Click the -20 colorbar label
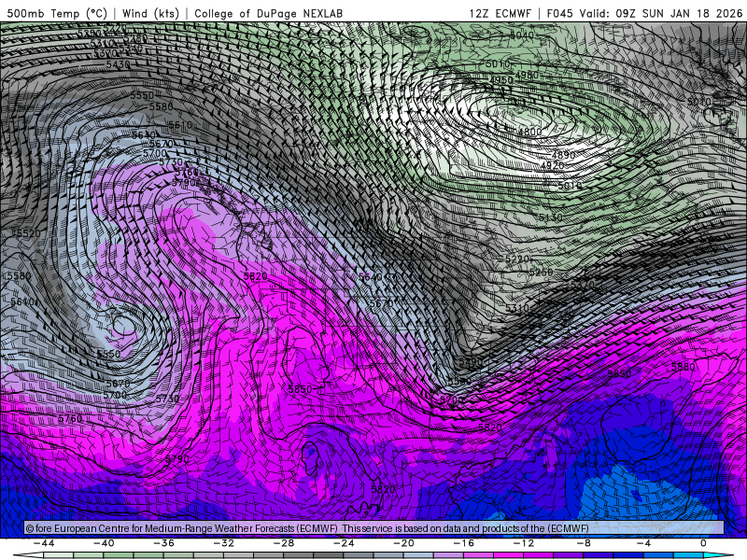Image resolution: width=747 pixels, height=560 pixels. click(x=404, y=543)
